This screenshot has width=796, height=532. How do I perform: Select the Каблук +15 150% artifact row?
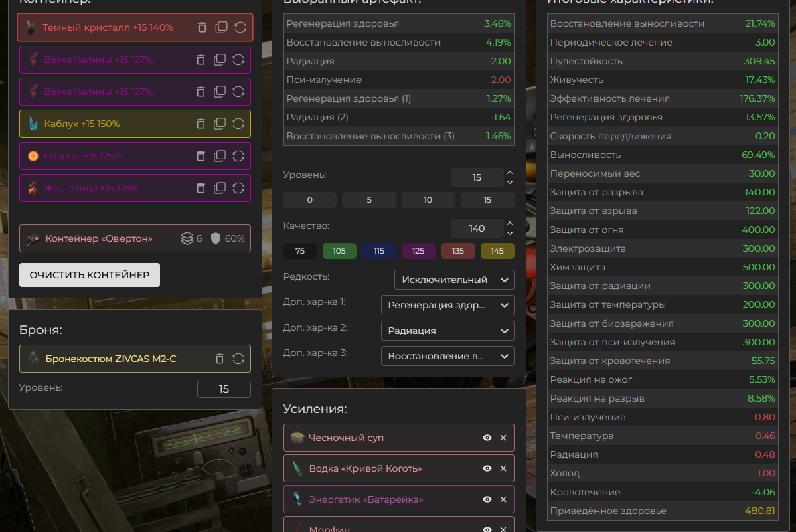(x=135, y=124)
